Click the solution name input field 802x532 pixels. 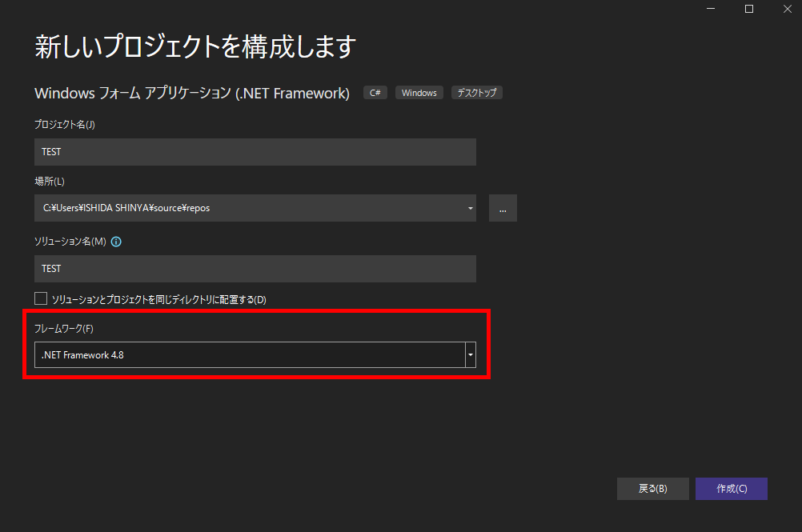(x=255, y=269)
